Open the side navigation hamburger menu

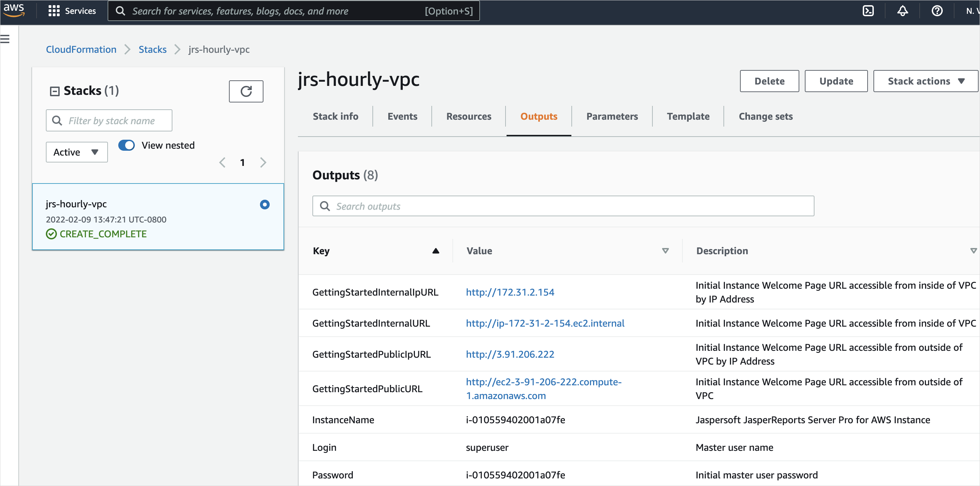pyautogui.click(x=5, y=39)
